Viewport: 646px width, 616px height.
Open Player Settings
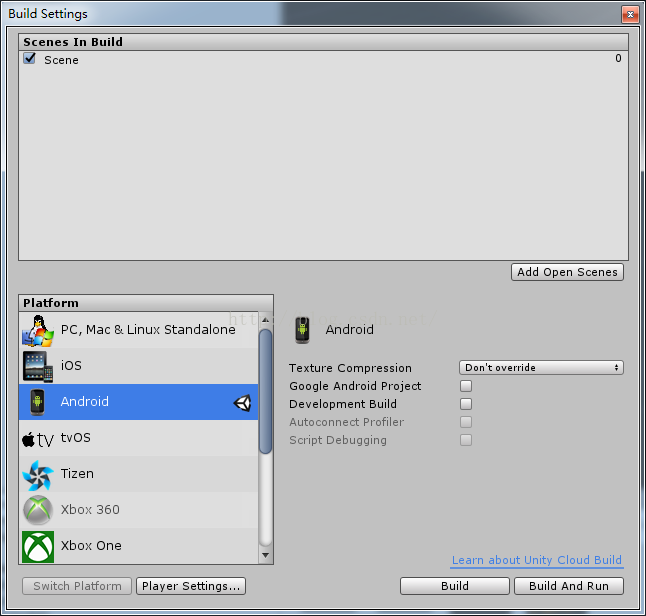point(191,586)
